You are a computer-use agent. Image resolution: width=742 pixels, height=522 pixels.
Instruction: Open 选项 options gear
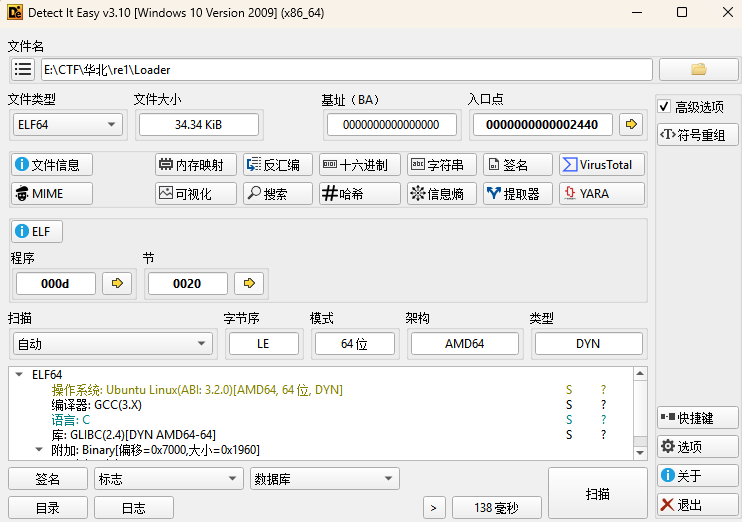point(697,446)
